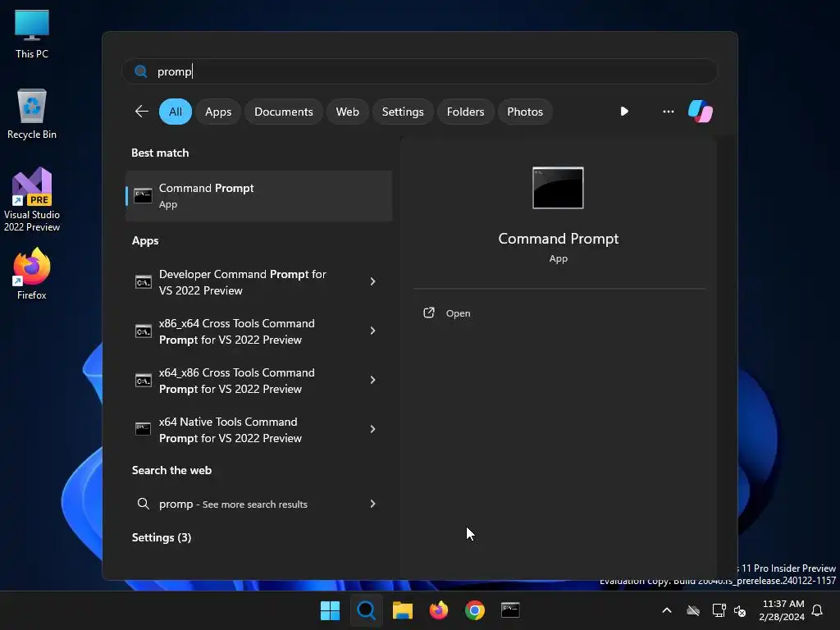Click the web search magnifier icon
The width and height of the screenshot is (840, 630).
[143, 504]
